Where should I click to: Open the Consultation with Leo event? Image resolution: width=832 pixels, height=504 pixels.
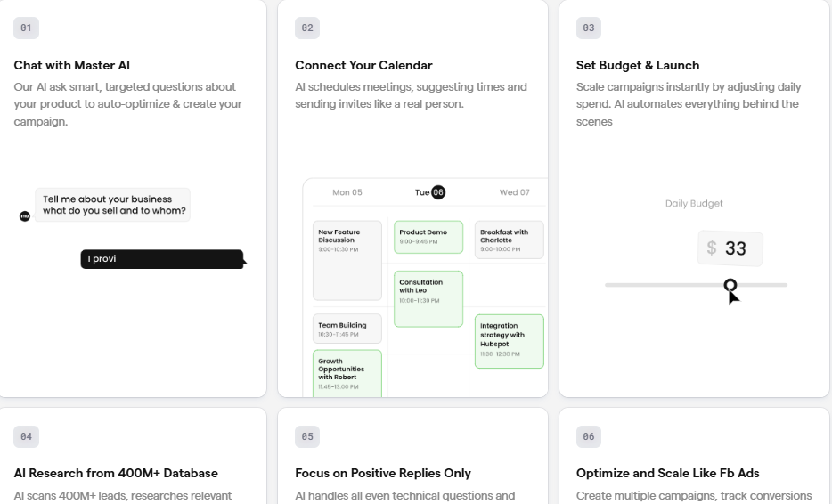pos(428,298)
